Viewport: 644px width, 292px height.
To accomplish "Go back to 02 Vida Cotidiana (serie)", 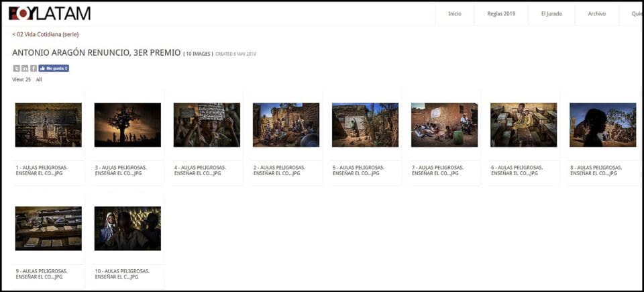I will pyautogui.click(x=46, y=34).
